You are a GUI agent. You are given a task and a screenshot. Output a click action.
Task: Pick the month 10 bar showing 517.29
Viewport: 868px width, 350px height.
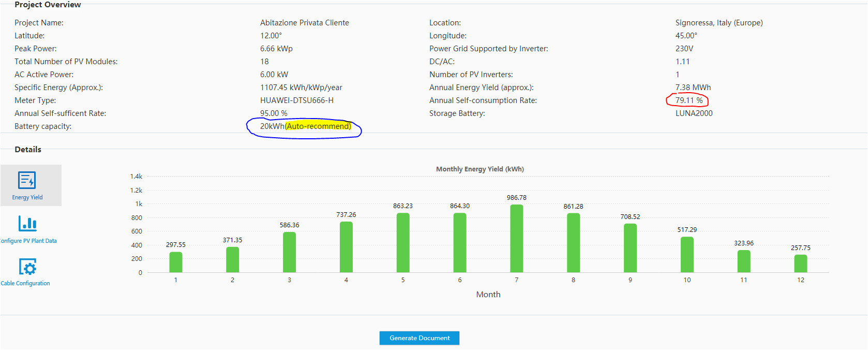coord(687,255)
